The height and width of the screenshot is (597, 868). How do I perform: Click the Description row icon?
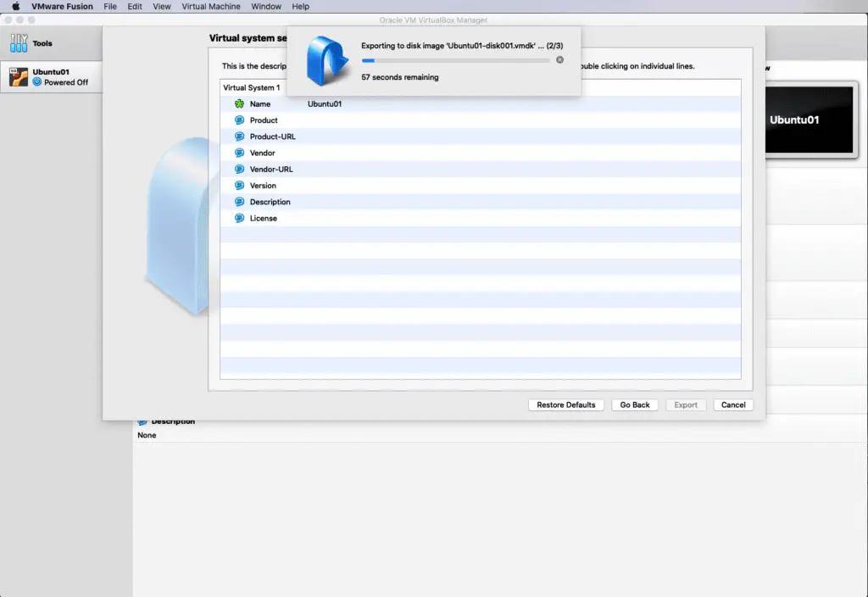tap(239, 202)
